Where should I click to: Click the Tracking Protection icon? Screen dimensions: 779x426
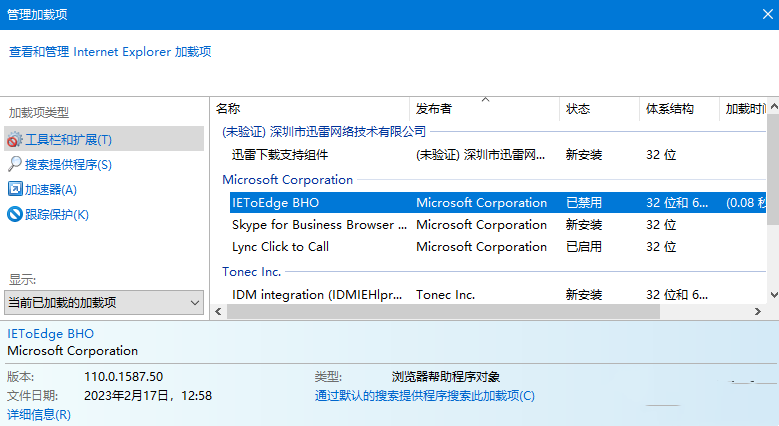point(14,214)
